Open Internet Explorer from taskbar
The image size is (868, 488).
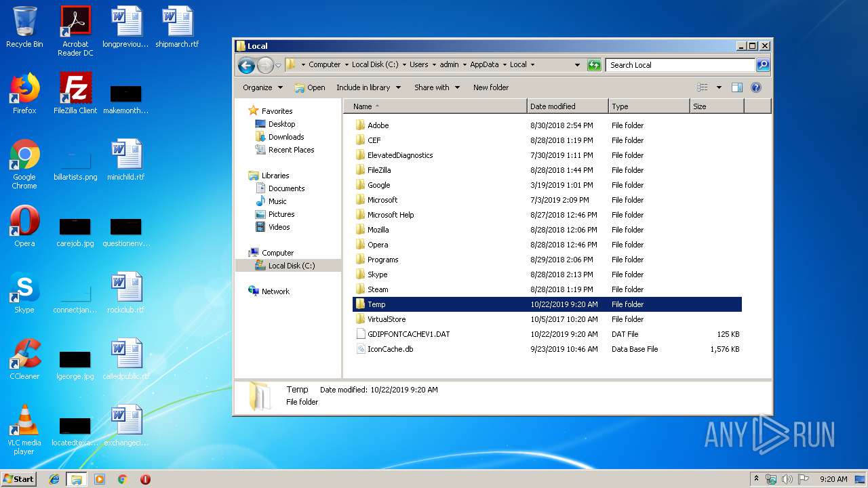pyautogui.click(x=54, y=479)
